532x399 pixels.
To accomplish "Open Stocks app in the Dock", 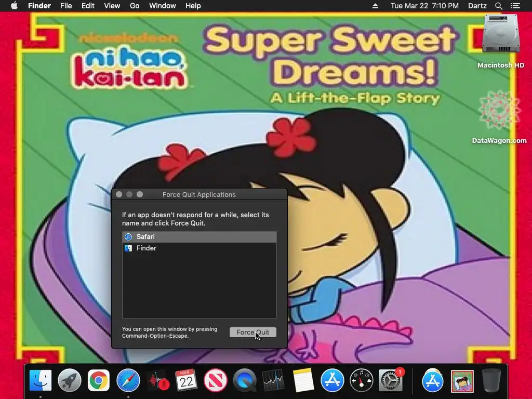I will 273,380.
